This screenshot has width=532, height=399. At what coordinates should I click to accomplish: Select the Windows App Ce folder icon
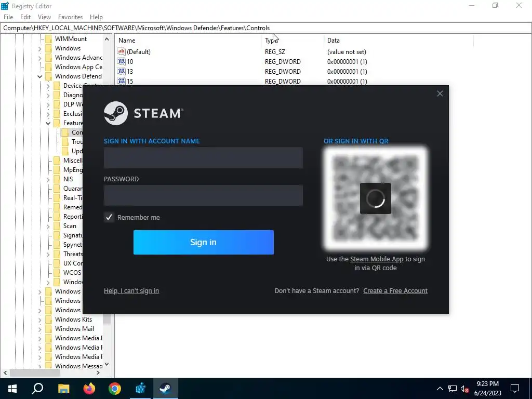[48, 67]
